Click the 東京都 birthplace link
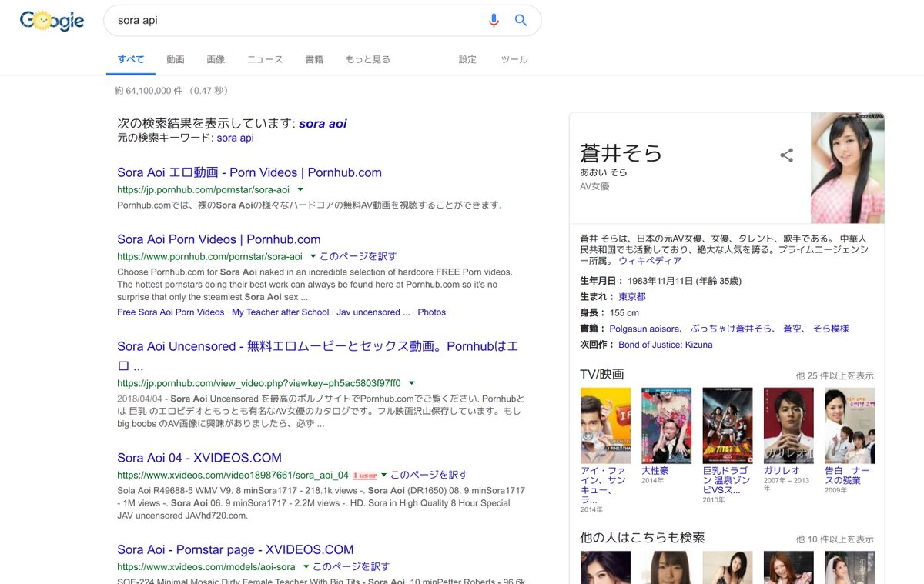The image size is (924, 584). pos(632,297)
